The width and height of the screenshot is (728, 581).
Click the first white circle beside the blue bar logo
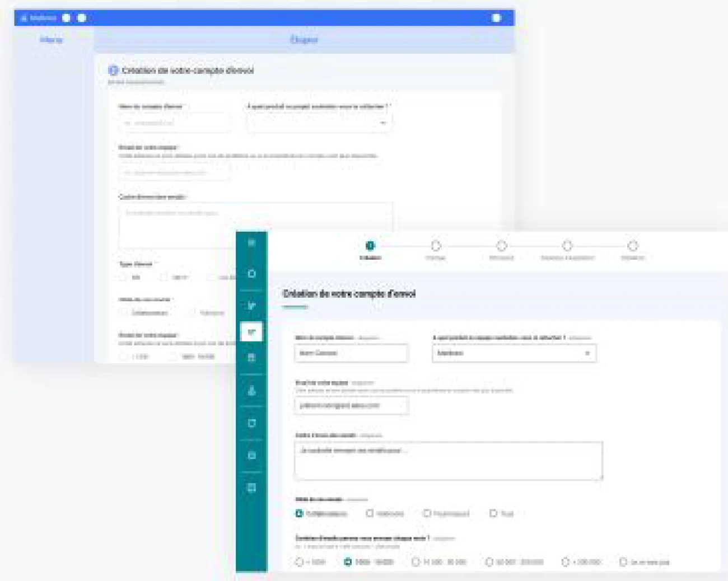pyautogui.click(x=66, y=18)
